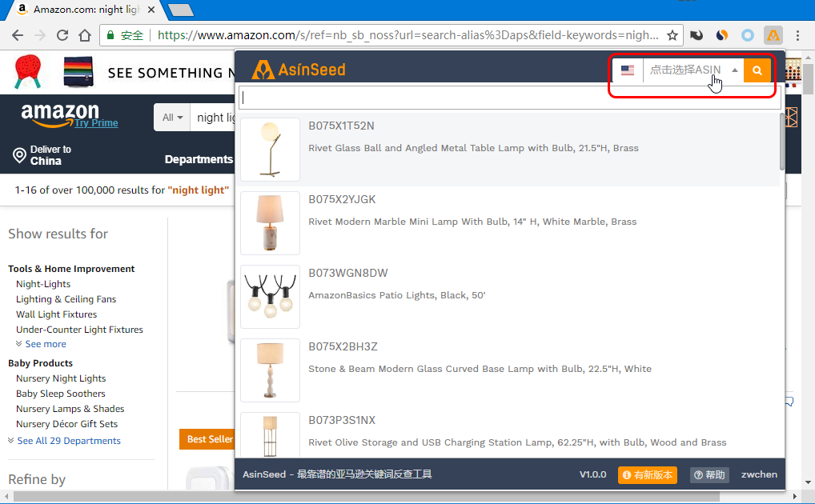The image size is (815, 504).
Task: Focus the AsinSeed keyword filter text field
Action: click(509, 98)
